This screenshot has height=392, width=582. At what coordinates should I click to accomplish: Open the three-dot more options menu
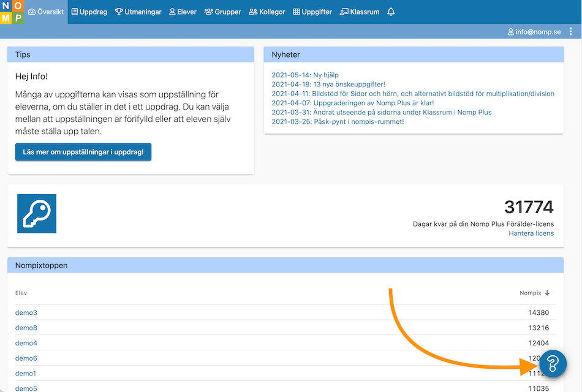[x=570, y=32]
